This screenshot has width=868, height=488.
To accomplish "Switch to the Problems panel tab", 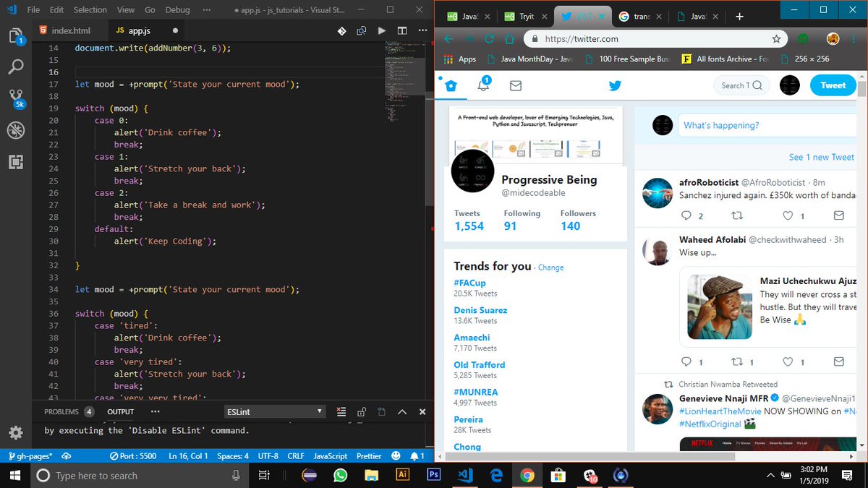I will pos(69,411).
